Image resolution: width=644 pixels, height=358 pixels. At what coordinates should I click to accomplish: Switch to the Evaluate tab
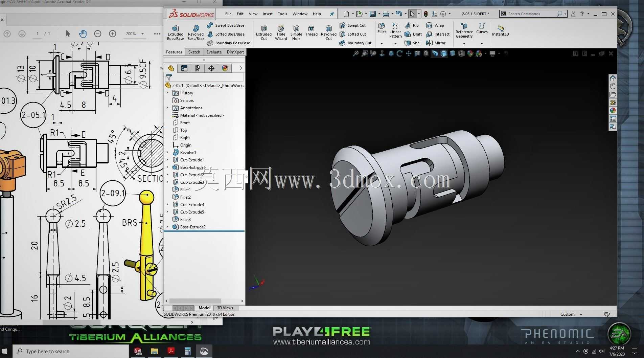point(214,52)
